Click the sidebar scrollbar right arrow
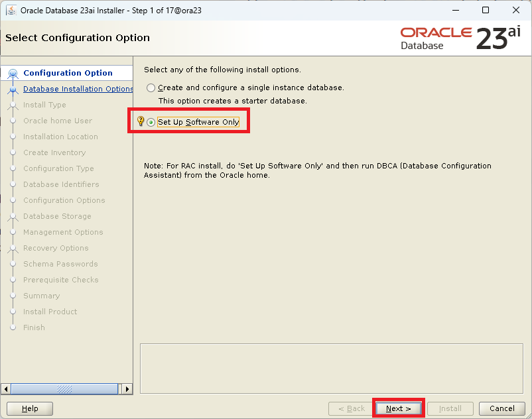Image resolution: width=532 pixels, height=419 pixels. (x=127, y=389)
